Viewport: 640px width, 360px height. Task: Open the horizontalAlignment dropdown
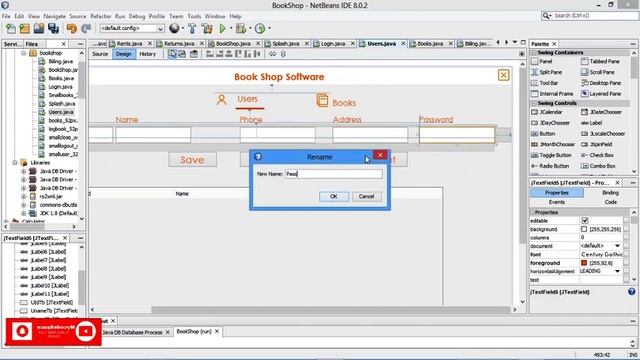tap(617, 271)
